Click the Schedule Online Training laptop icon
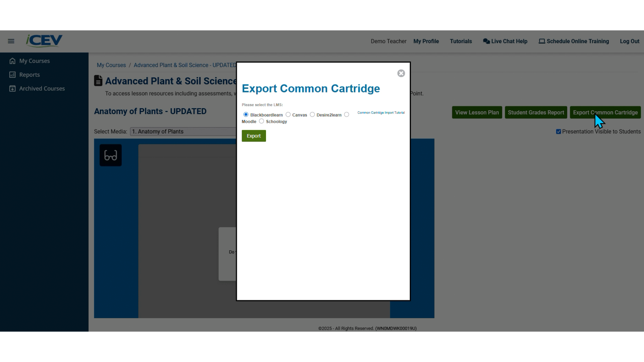Screen dimensions: 644x362 pos(542,41)
